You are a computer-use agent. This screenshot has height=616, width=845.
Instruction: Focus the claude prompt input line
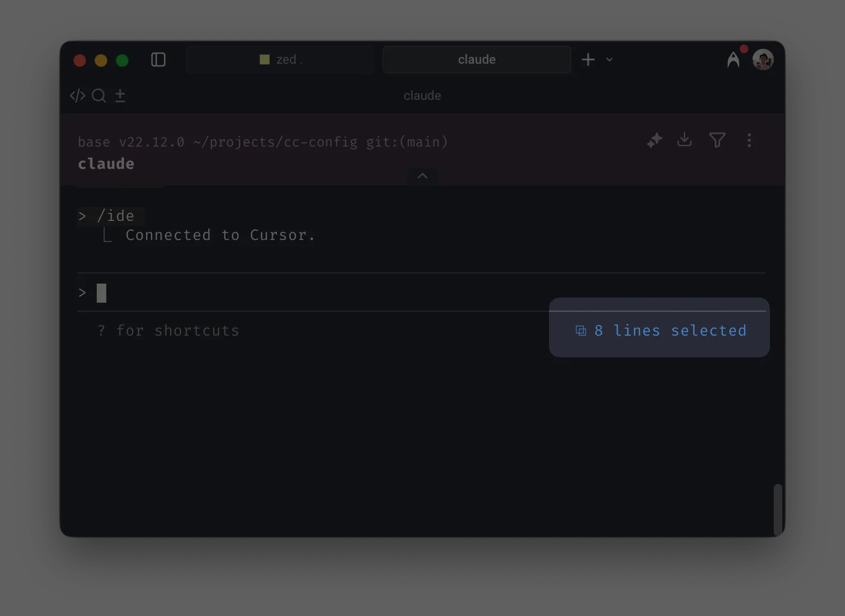coord(319,293)
